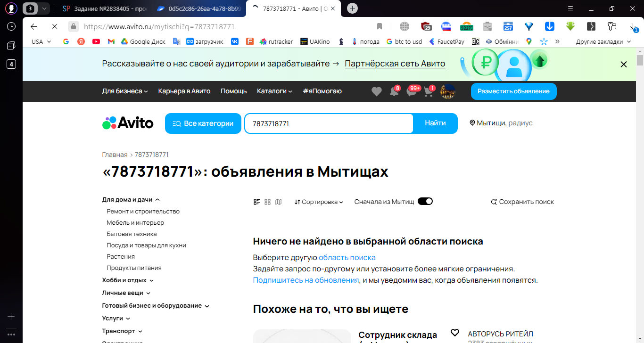Switch to grid view of results
644x343 pixels.
coord(267,202)
